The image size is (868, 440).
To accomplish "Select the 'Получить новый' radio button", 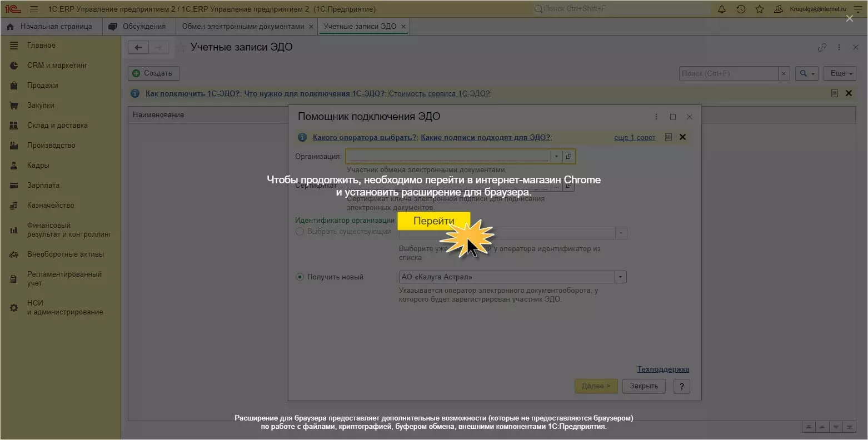I will click(300, 277).
